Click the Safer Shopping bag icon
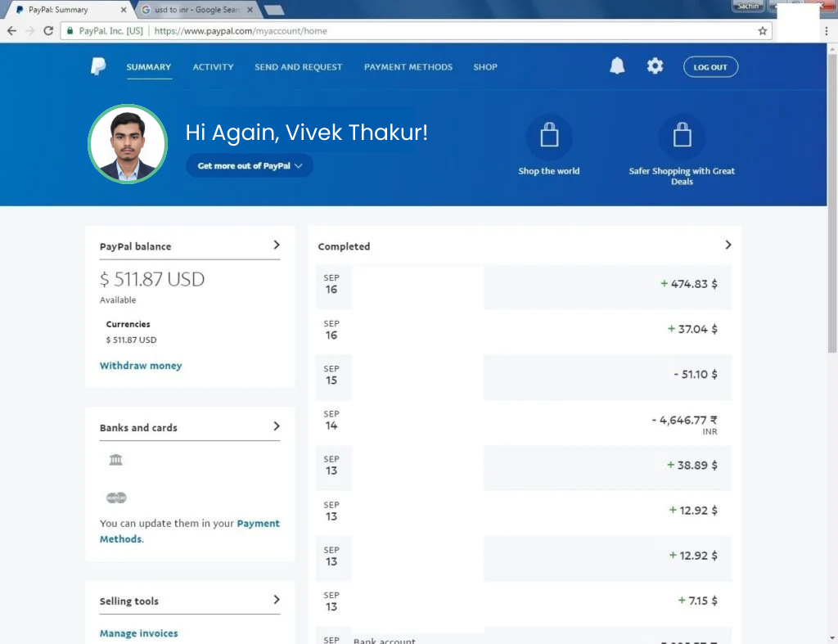838x644 pixels. click(682, 137)
